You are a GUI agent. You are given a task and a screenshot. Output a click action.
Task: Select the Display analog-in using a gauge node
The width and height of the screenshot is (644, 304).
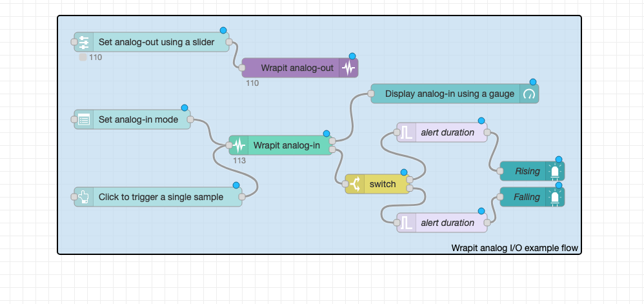455,94
